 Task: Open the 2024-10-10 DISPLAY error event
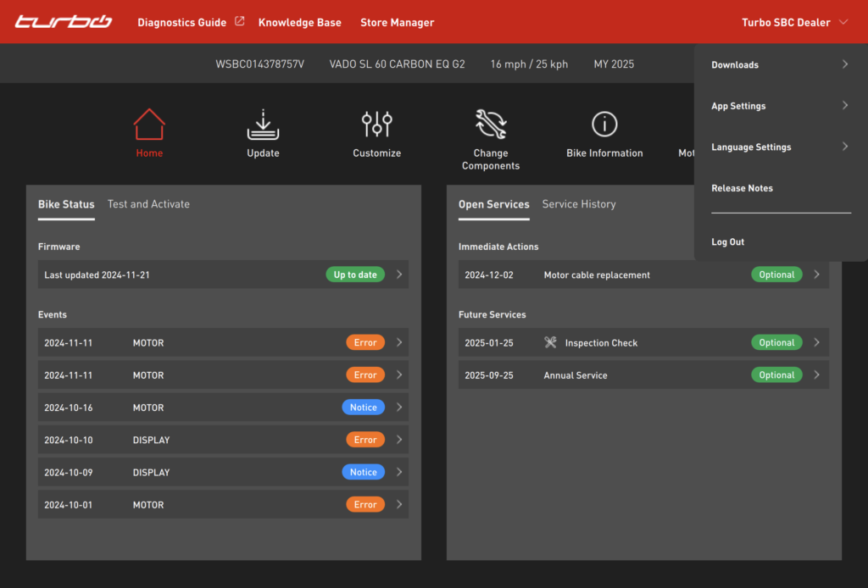point(223,441)
